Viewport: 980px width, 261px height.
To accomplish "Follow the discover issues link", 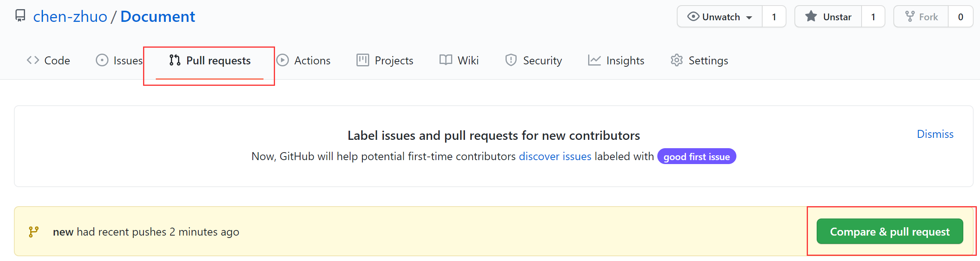I will tap(555, 157).
